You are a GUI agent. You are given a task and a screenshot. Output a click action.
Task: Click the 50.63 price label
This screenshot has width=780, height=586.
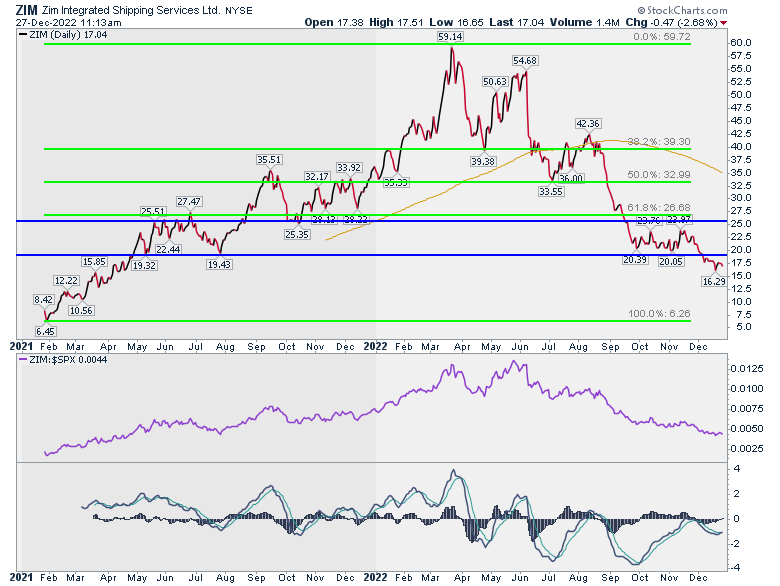pyautogui.click(x=495, y=82)
